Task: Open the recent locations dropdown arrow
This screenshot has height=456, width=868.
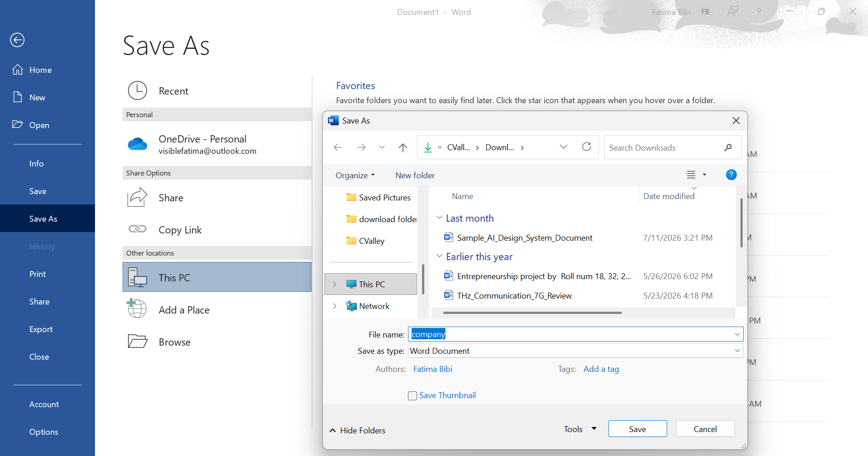Action: 382,147
